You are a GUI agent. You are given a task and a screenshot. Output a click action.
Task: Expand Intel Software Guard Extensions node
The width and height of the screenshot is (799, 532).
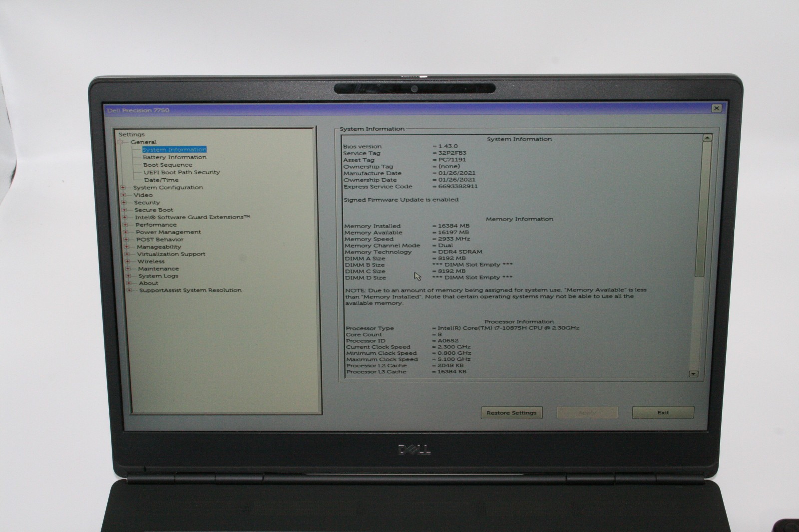(x=125, y=217)
